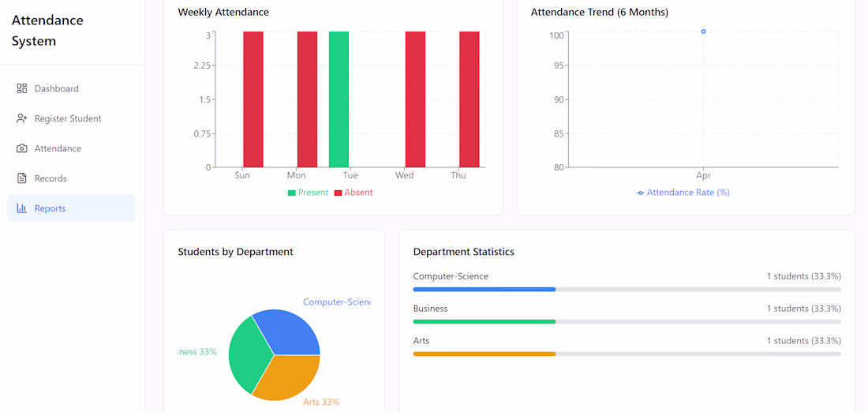
Task: Click the Business label in Department Statistics
Action: pyautogui.click(x=431, y=308)
